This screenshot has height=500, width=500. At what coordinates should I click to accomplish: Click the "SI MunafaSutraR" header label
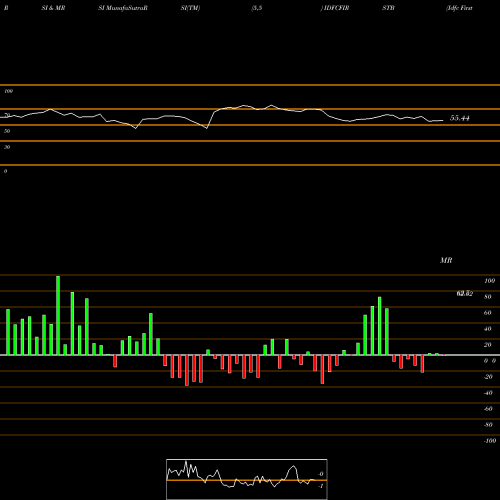tap(123, 8)
